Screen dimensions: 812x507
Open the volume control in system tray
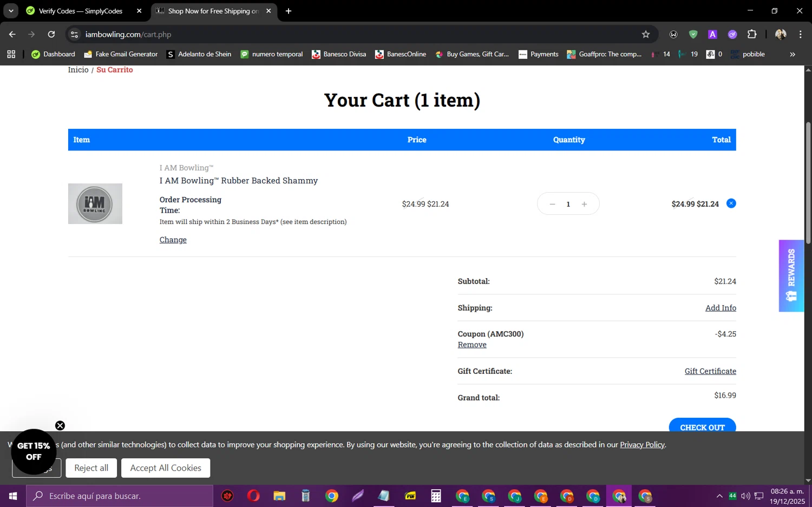point(745,496)
